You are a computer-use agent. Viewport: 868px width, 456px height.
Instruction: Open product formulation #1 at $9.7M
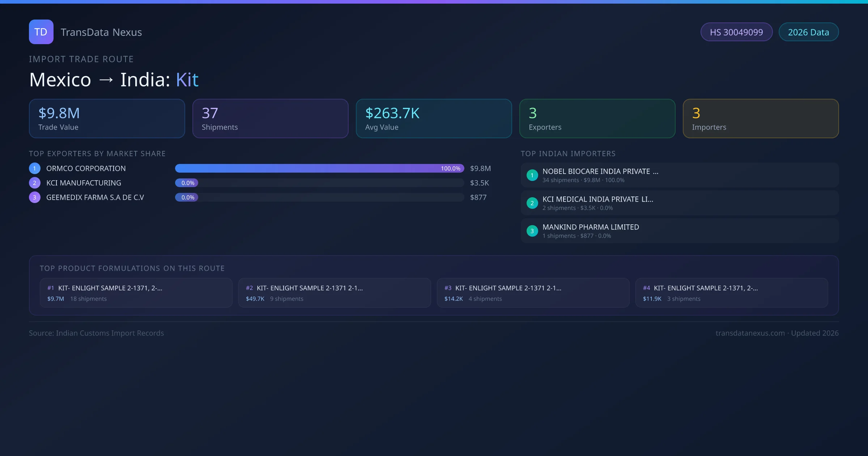(136, 293)
